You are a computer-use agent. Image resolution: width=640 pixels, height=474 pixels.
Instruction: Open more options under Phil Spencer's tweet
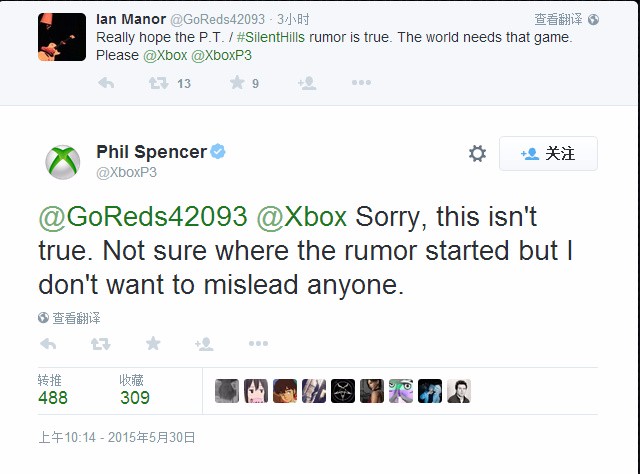click(x=258, y=344)
